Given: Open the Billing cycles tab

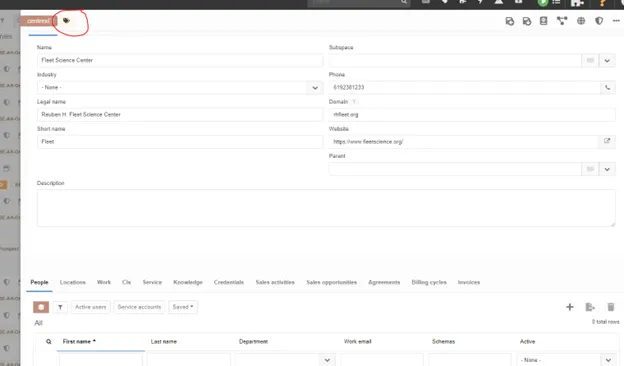Looking at the screenshot, I should point(429,282).
